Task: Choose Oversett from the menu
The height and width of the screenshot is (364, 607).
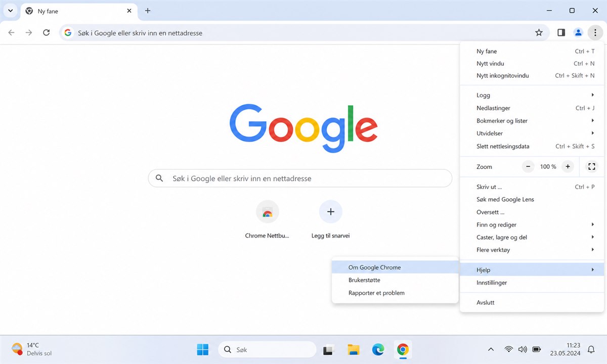Action: (x=532, y=212)
